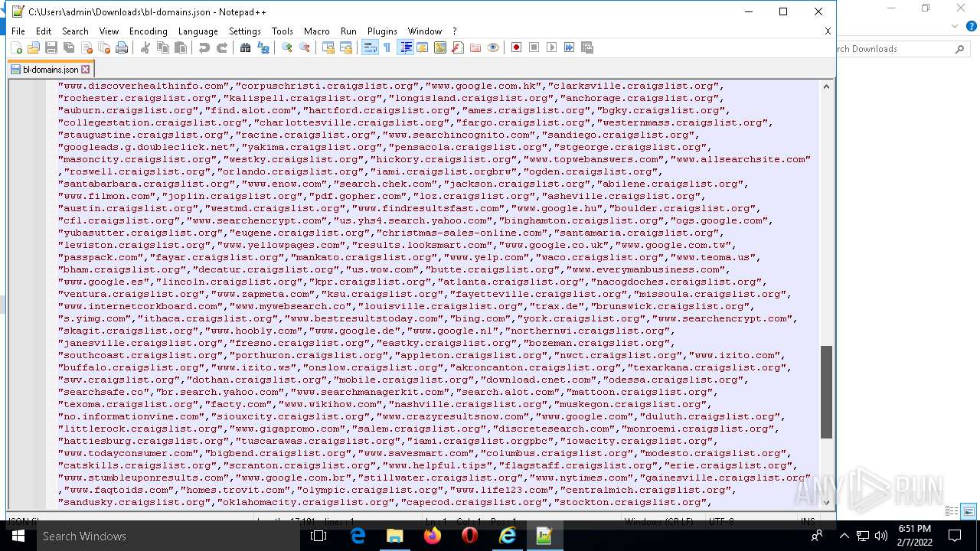Toggle the Function List panel icon
The width and height of the screenshot is (980, 551).
pyautogui.click(x=458, y=47)
